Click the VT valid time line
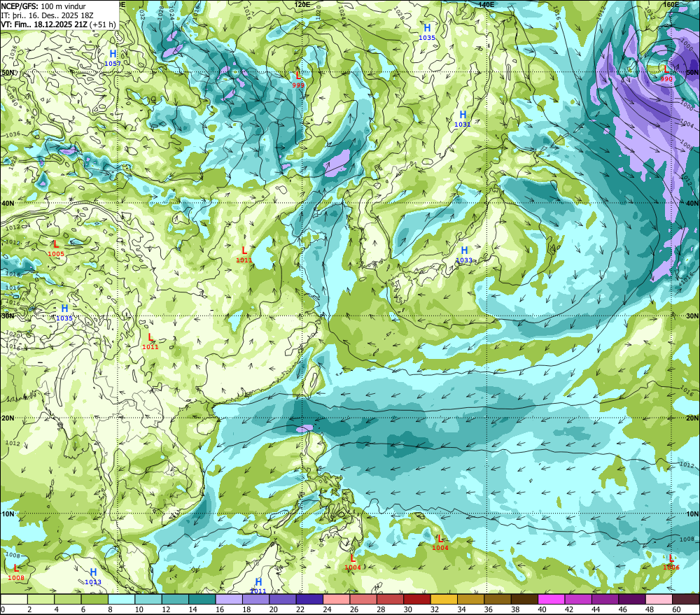The height and width of the screenshot is (615, 700). pyautogui.click(x=58, y=24)
